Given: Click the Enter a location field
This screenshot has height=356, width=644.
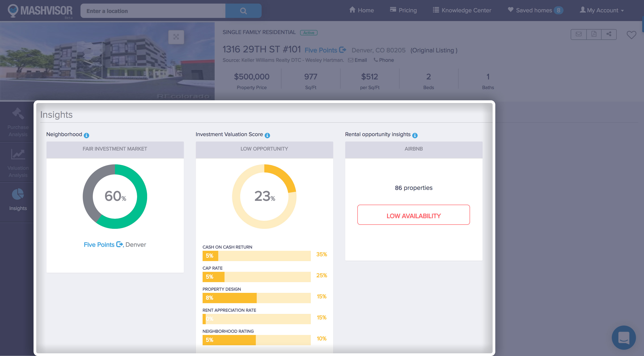Looking at the screenshot, I should point(153,11).
